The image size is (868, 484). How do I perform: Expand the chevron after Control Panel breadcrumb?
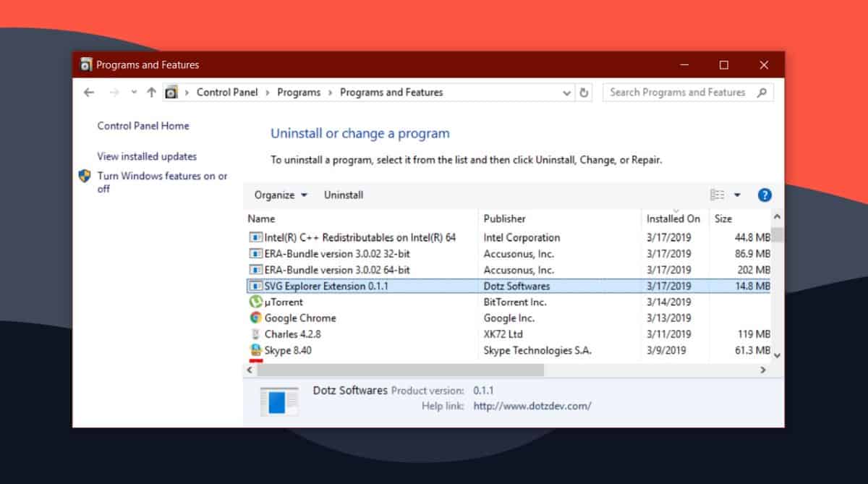point(268,93)
